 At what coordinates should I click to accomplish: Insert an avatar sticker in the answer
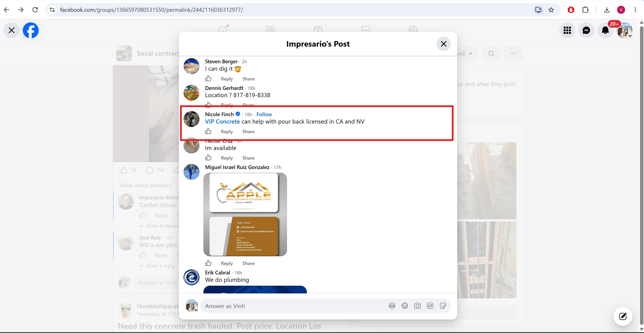392,306
